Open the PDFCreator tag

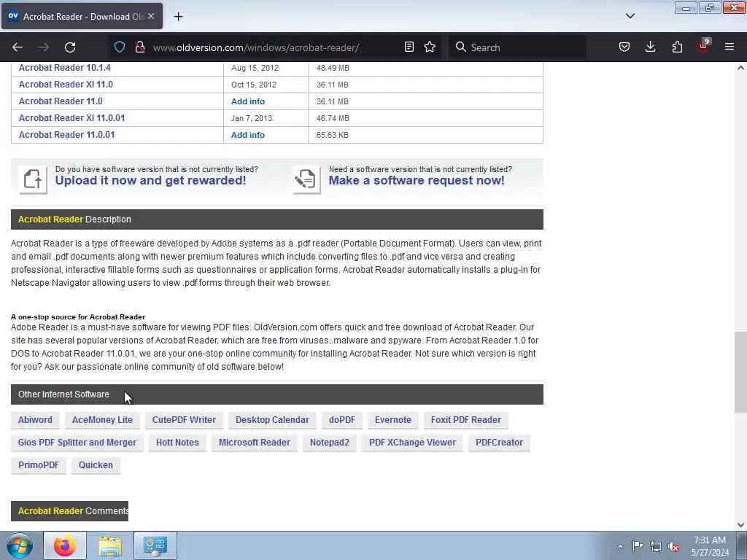(x=499, y=443)
